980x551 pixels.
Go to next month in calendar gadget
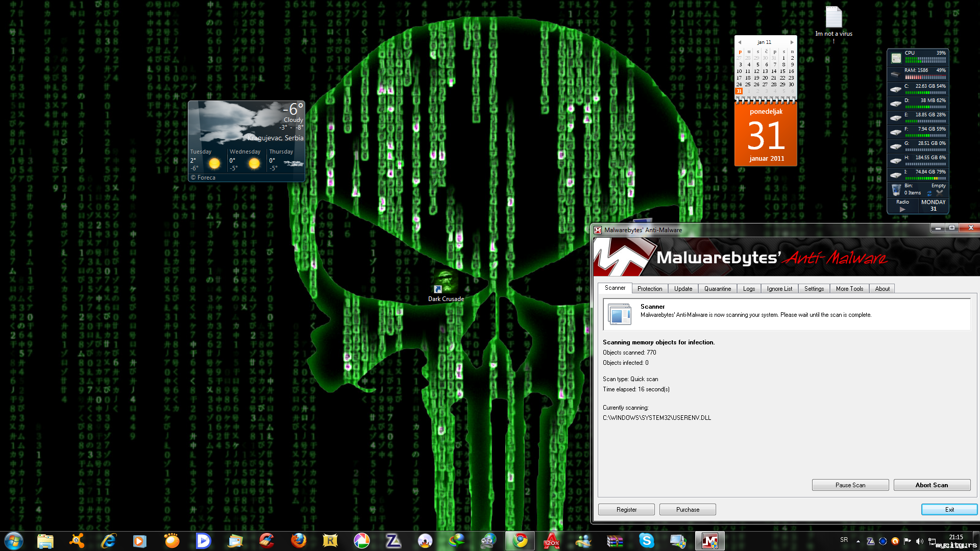coord(792,42)
